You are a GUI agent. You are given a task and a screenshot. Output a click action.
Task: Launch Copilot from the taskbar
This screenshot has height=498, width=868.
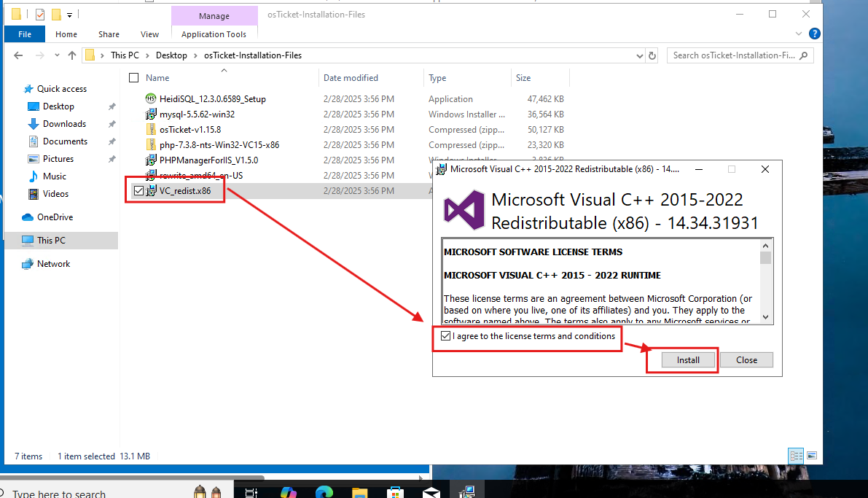[x=288, y=492]
